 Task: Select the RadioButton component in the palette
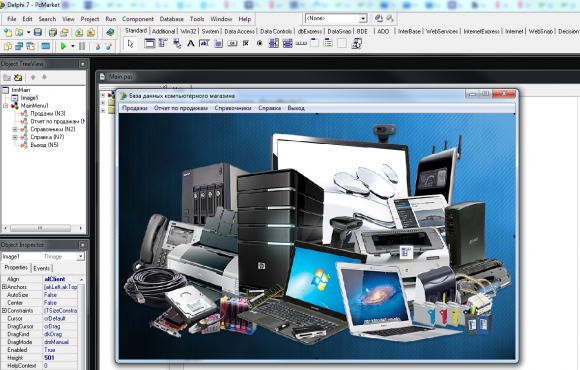coord(260,43)
